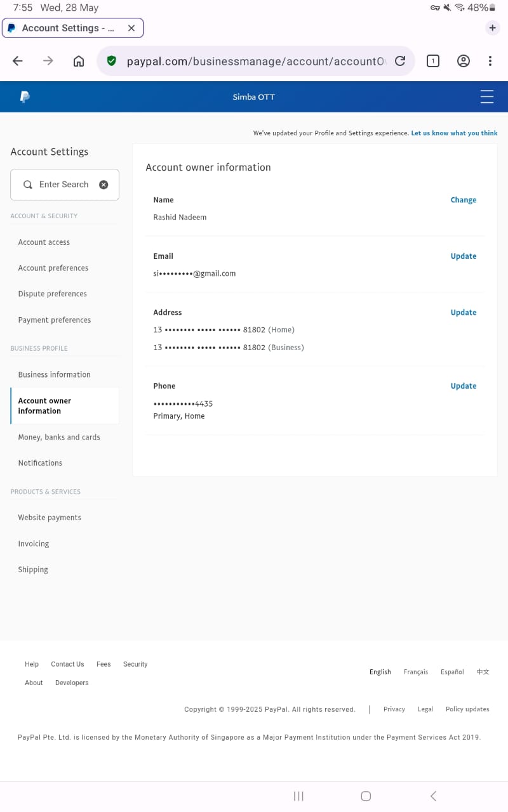The width and height of the screenshot is (508, 812).
Task: Close the Account Settings browser tab
Action: pos(131,28)
